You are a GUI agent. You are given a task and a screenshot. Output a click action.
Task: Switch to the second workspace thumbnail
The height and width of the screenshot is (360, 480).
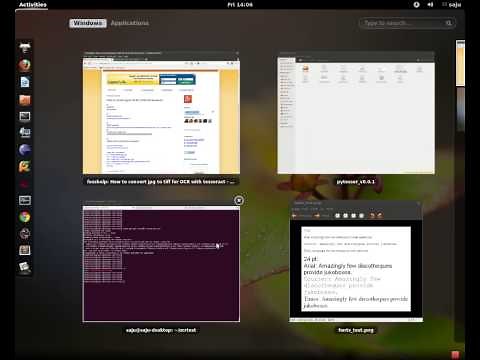point(460,109)
